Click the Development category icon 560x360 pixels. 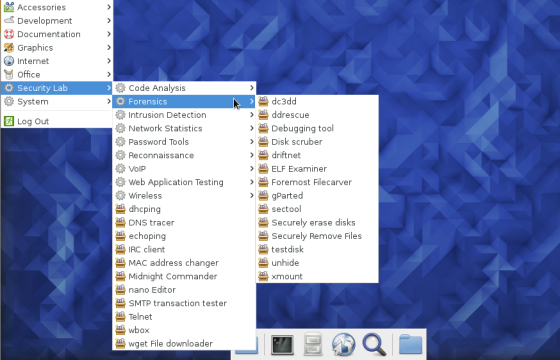point(9,20)
